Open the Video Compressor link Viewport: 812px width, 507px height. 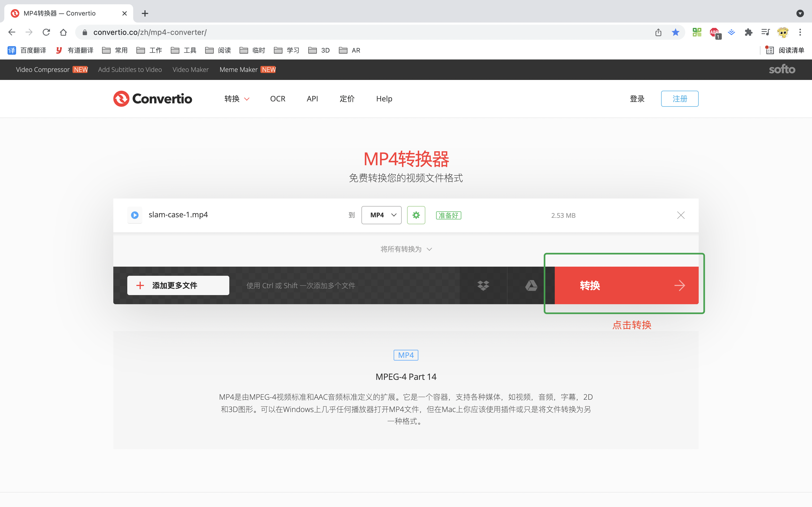click(x=43, y=69)
